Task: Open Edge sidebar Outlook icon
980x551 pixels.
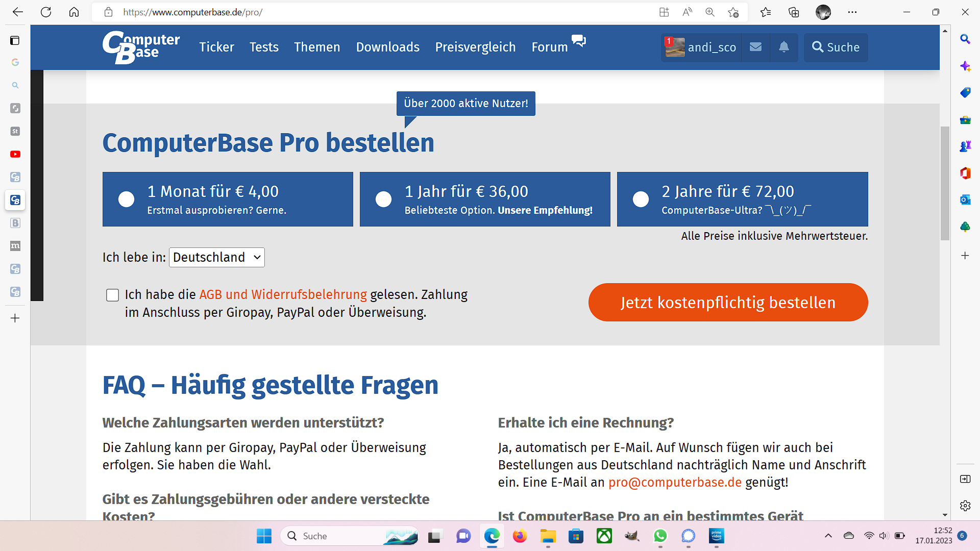Action: (x=965, y=200)
